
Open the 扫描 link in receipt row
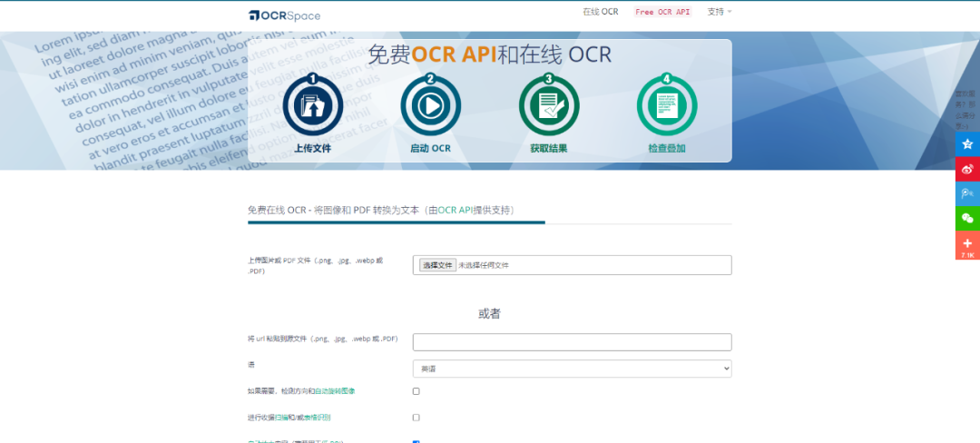[x=281, y=418]
